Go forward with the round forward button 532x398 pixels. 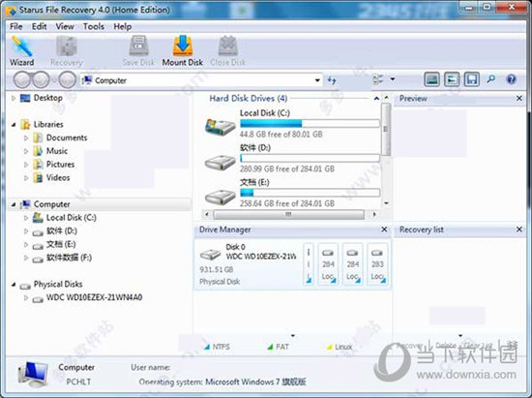tap(41, 80)
